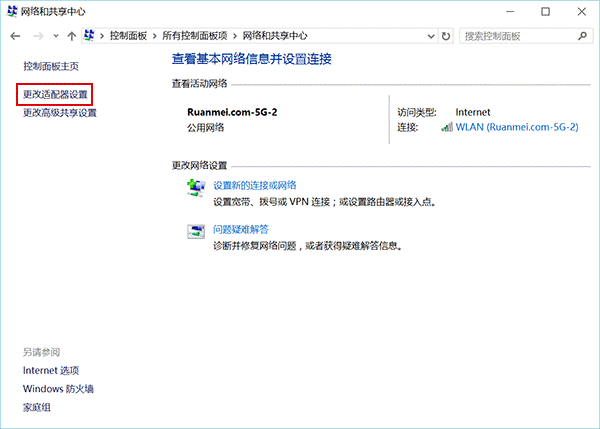600x429 pixels.
Task: Open 更改高级共享设置 link
Action: 60,113
